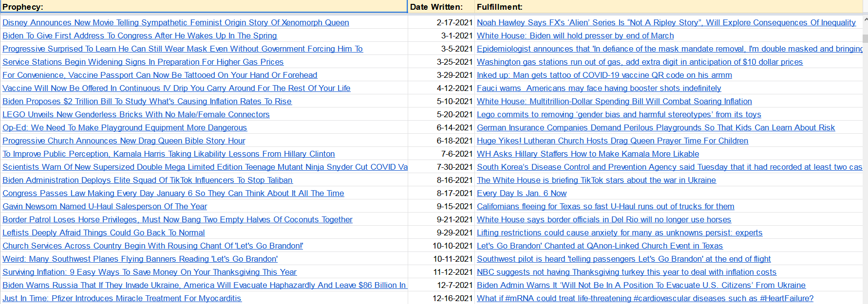Open Biden $2 Trillion inflation study link
The height and width of the screenshot is (304, 868).
coord(147,101)
